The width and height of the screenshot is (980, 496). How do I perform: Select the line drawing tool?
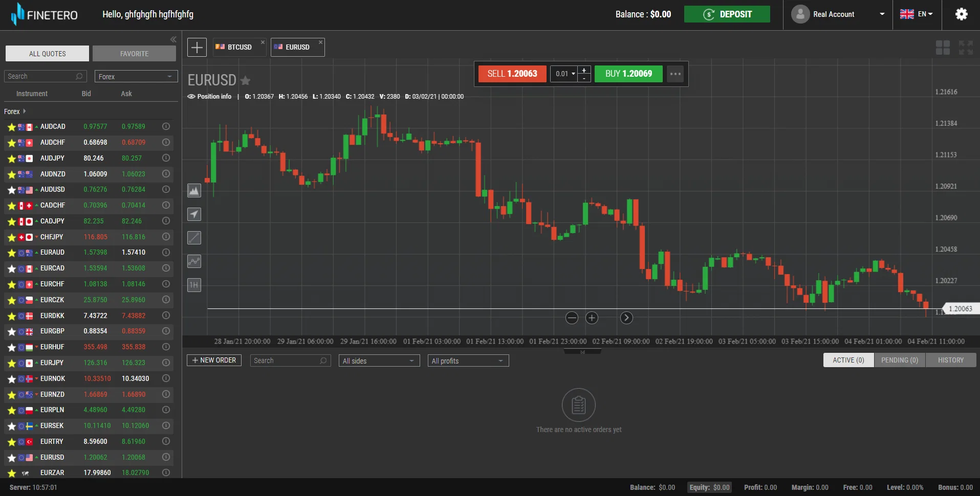click(x=194, y=238)
